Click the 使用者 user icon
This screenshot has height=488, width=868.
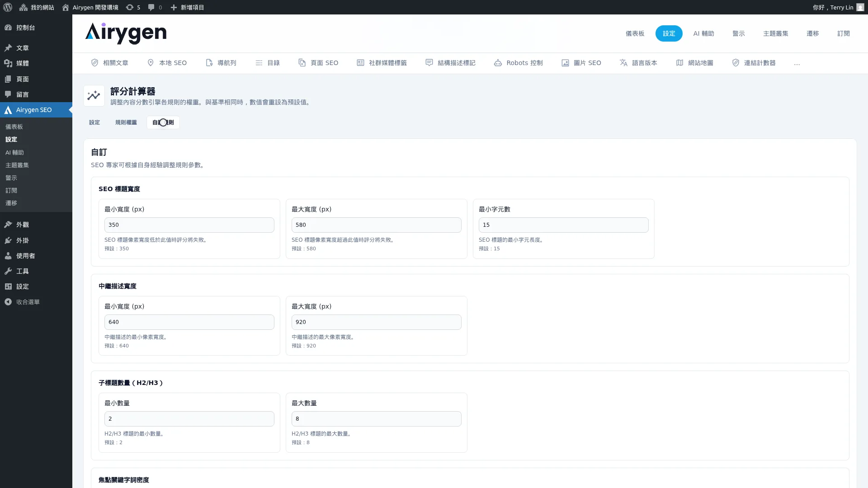[8, 256]
